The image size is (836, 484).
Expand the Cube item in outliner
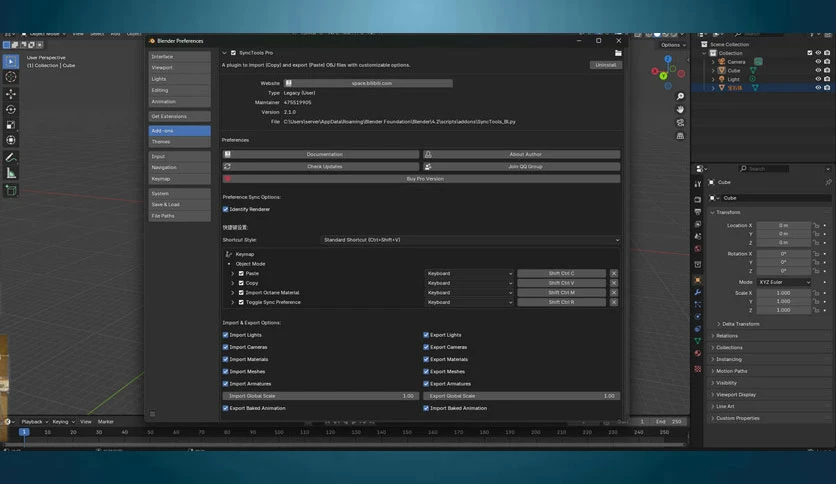click(713, 70)
